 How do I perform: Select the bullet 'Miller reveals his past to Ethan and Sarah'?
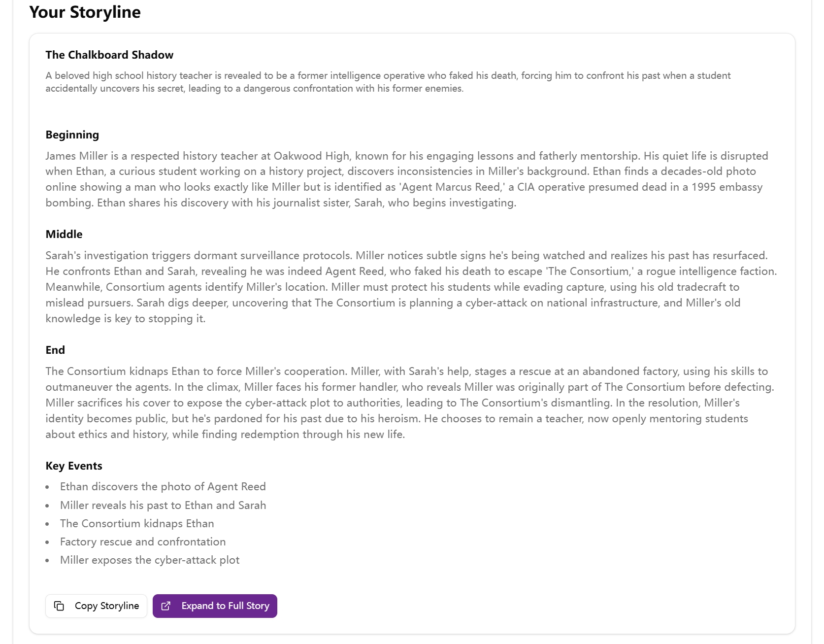pos(163,505)
